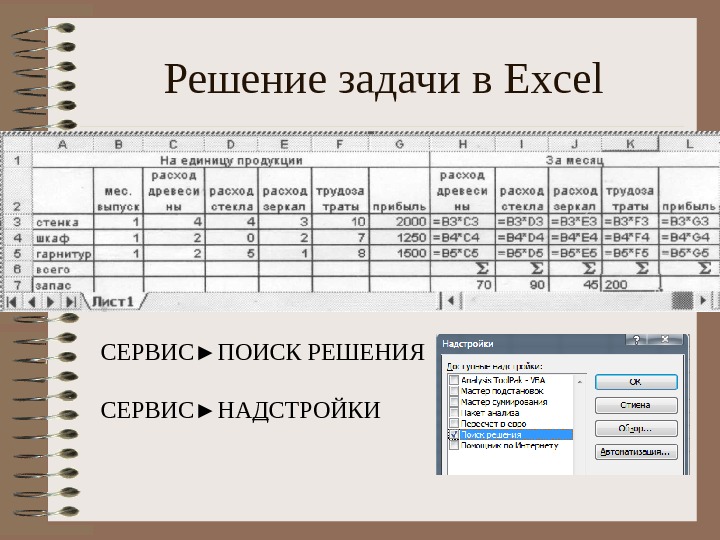This screenshot has width=720, height=540.
Task: Click the add-ins list scroll up arrow
Action: (x=579, y=381)
